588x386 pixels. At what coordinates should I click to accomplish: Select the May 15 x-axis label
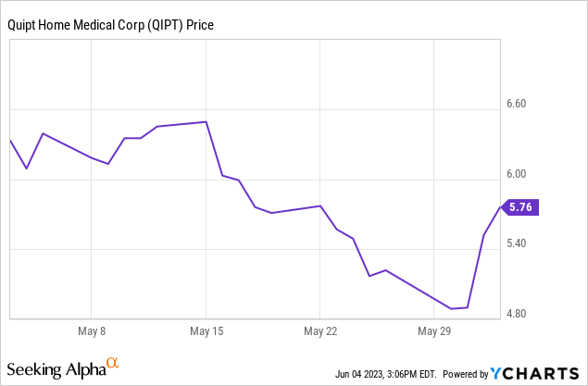tap(206, 330)
